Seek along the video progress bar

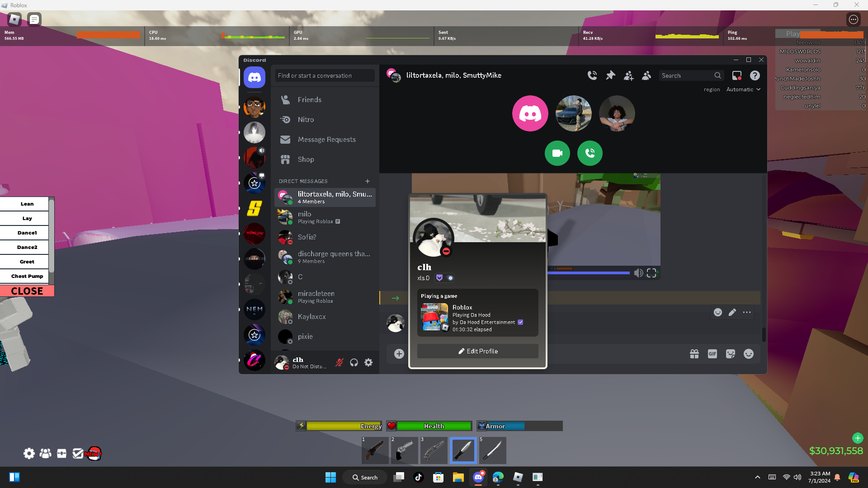point(589,273)
